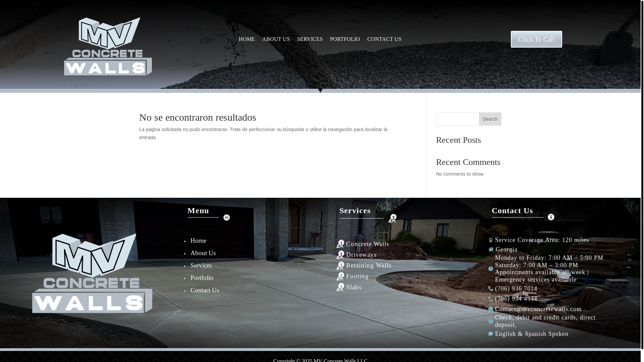This screenshot has height=362, width=644.
Task: Open the HOME nav item
Action: pyautogui.click(x=247, y=39)
